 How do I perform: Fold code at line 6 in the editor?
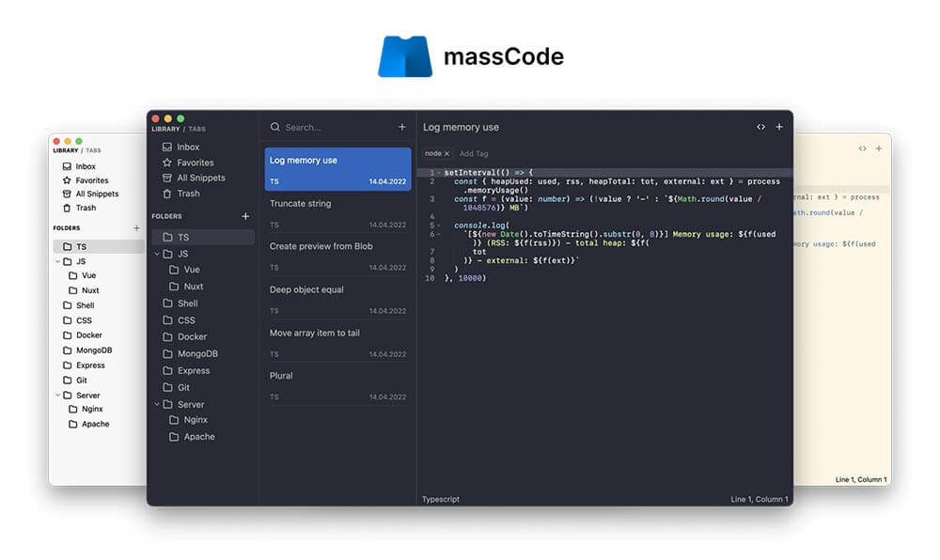click(439, 234)
